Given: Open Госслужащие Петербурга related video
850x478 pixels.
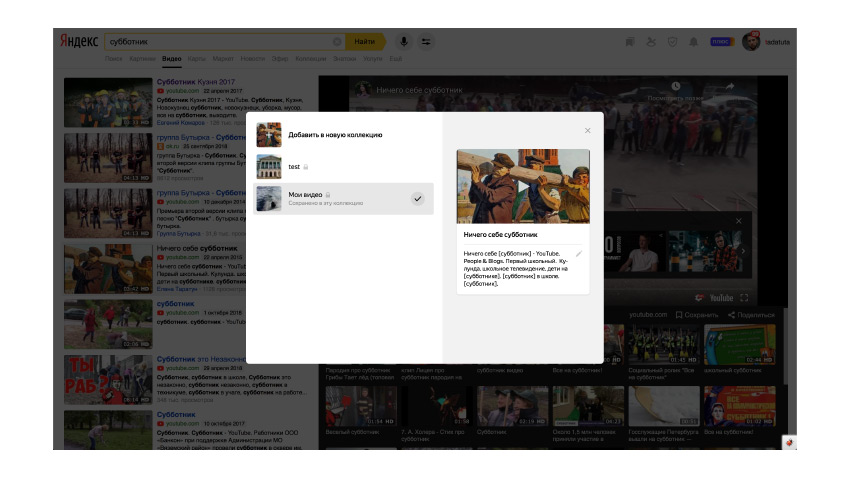Looking at the screenshot, I should (x=664, y=406).
